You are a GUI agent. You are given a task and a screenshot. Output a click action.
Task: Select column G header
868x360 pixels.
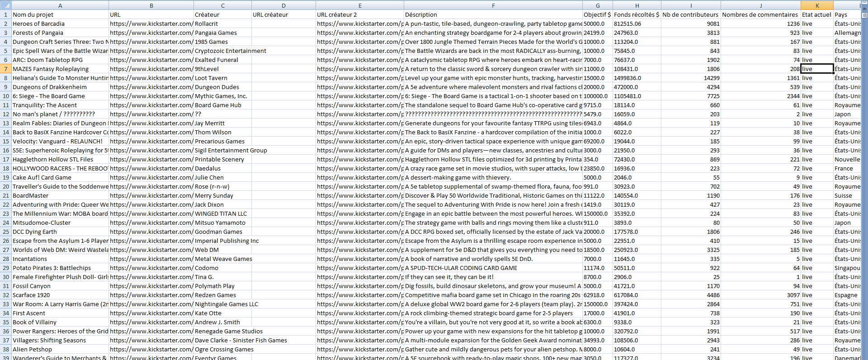[598, 5]
